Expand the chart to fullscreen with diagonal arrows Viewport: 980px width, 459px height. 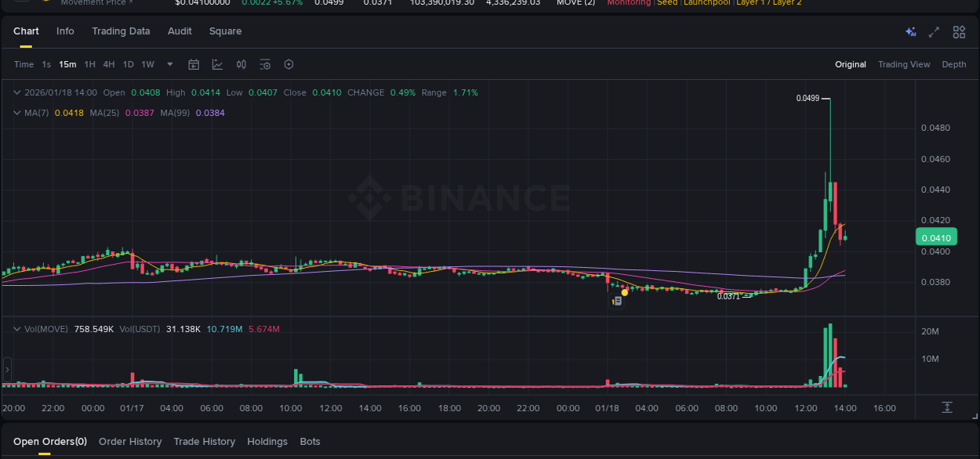[x=933, y=32]
